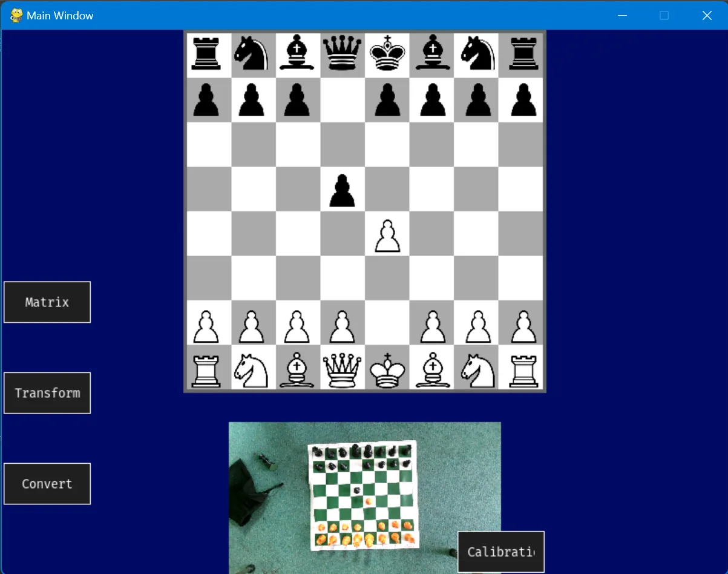Select the black pawn on c7
Screen dimensions: 728x574
(298, 100)
